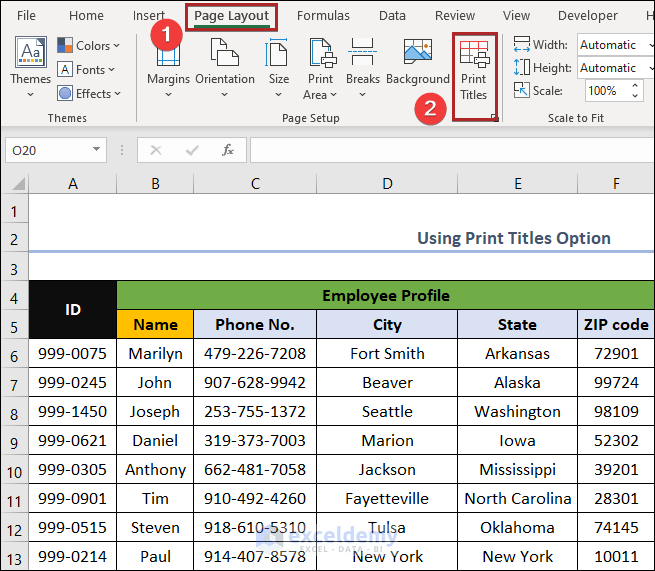
Task: Expand the Margins dropdown chevron
Action: [168, 95]
